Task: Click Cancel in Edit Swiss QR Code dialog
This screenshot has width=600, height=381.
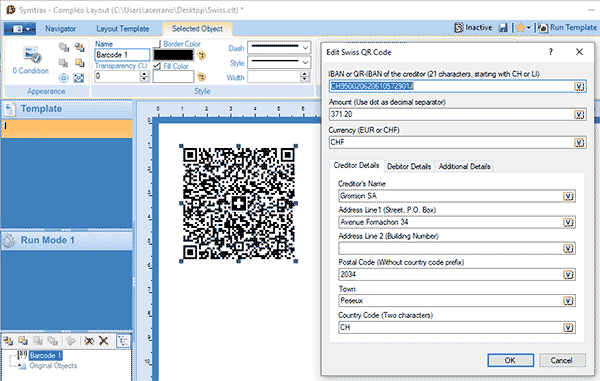Action: coord(562,360)
